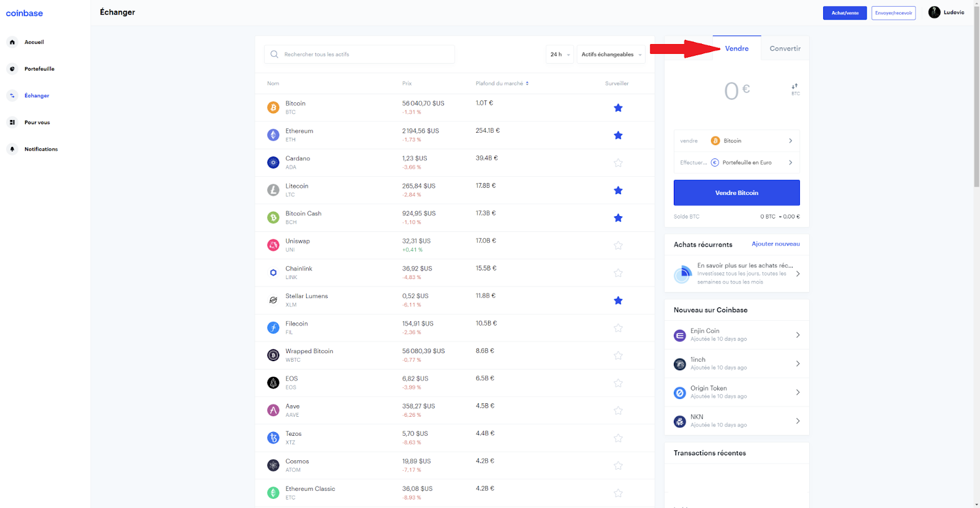Click the search magnifier icon
This screenshot has height=508, width=980.
pos(274,54)
